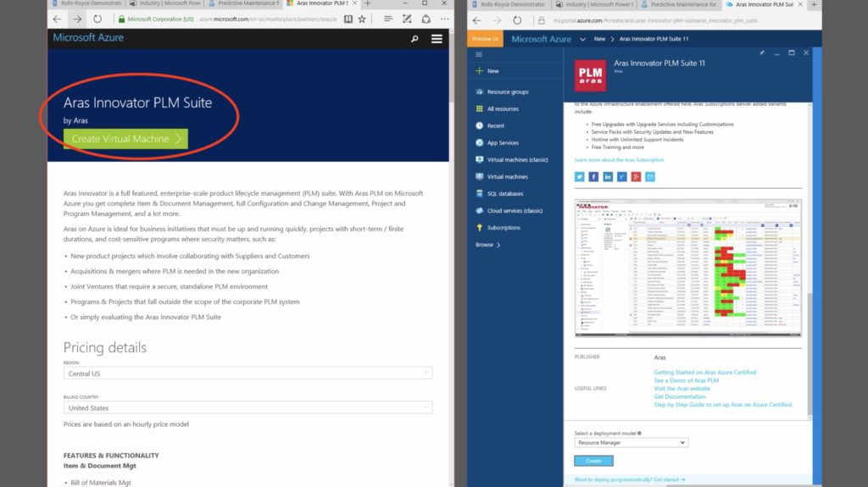Open the hamburger menu on Azure marketplace header

tap(437, 39)
